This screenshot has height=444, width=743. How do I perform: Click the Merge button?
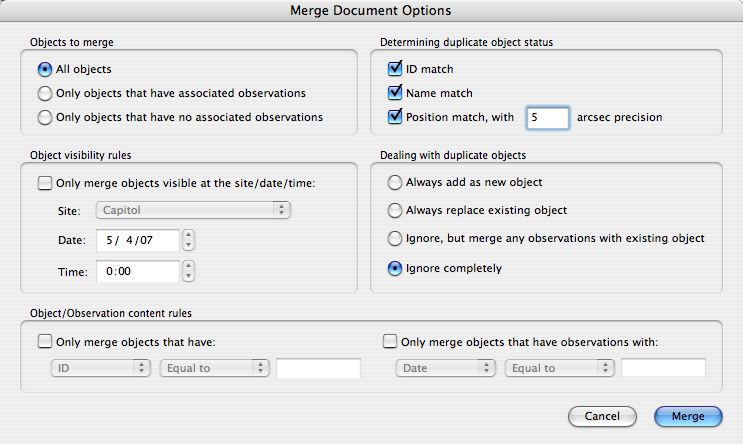point(688,417)
